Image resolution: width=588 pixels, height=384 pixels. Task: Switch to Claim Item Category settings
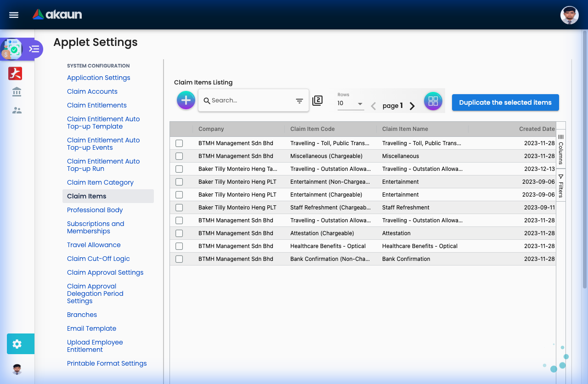coord(100,182)
